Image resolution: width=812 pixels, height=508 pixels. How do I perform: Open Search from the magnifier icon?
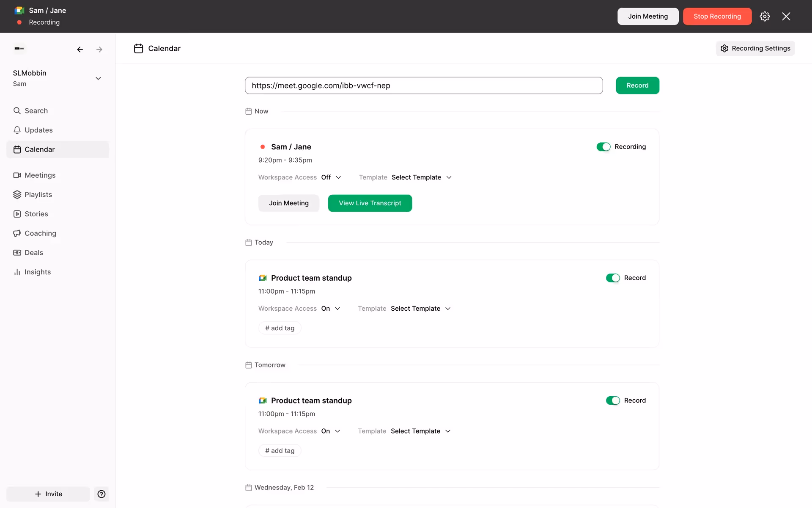[17, 111]
